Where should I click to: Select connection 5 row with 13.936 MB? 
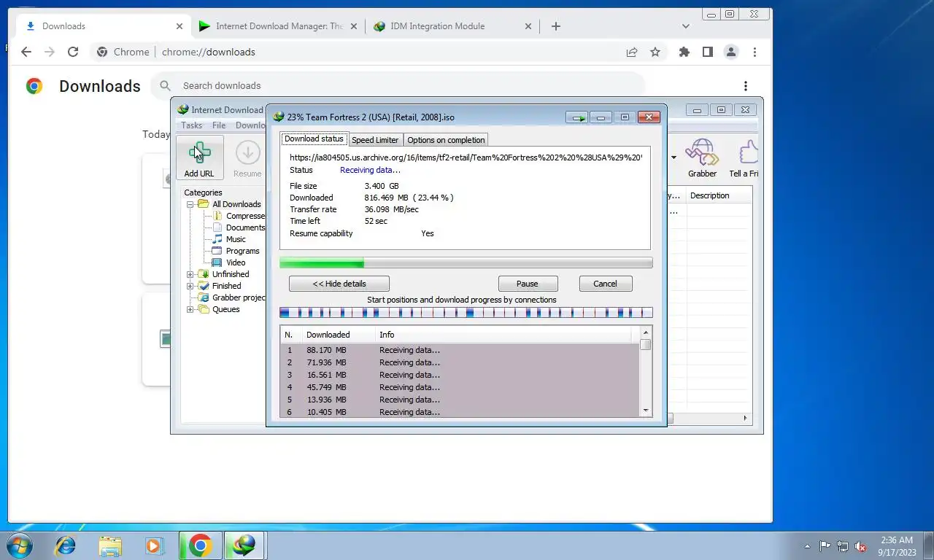[x=460, y=400]
